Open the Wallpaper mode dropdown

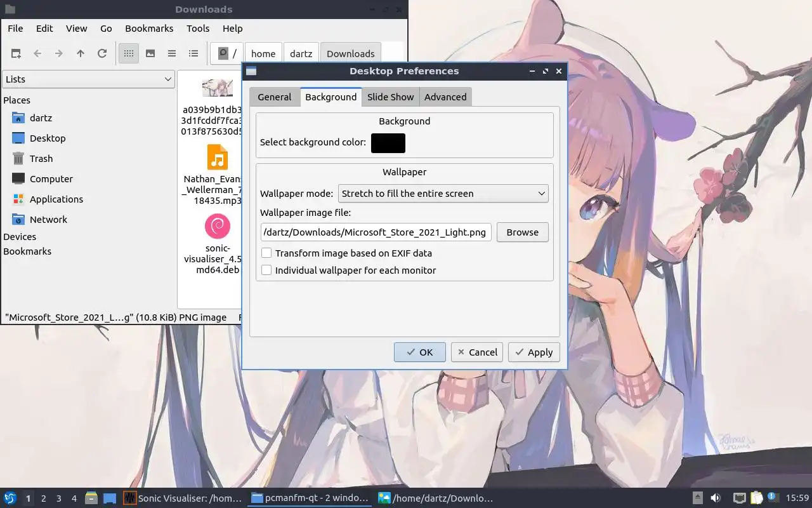coord(443,194)
